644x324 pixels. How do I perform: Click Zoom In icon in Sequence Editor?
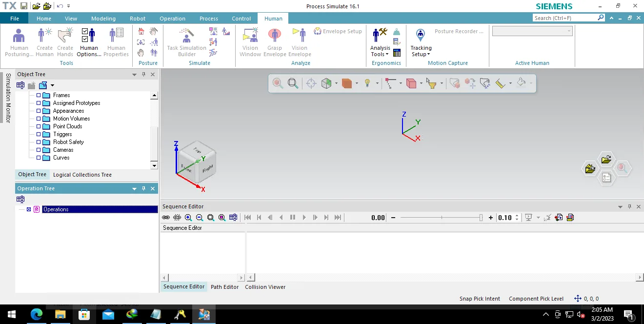coord(188,218)
